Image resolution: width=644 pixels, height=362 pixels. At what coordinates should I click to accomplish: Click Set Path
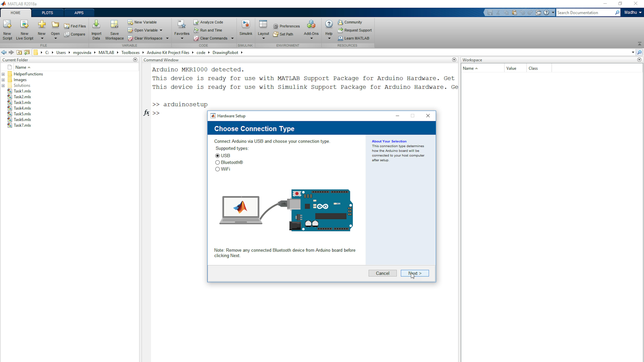(x=283, y=34)
